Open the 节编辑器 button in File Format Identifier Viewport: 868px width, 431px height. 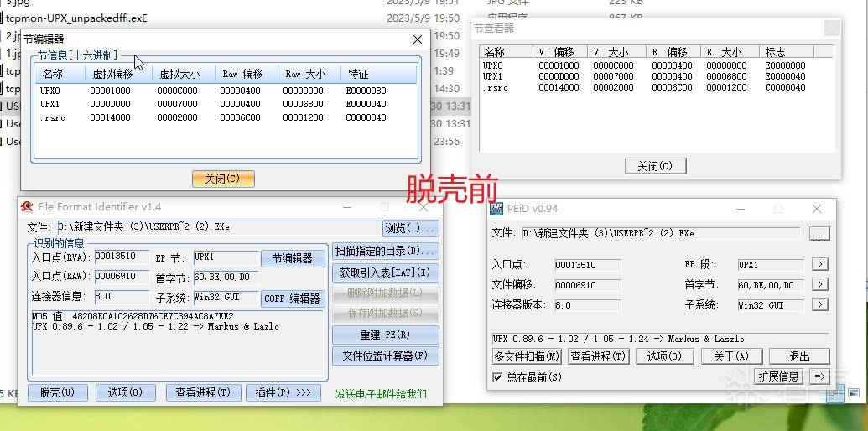click(293, 258)
